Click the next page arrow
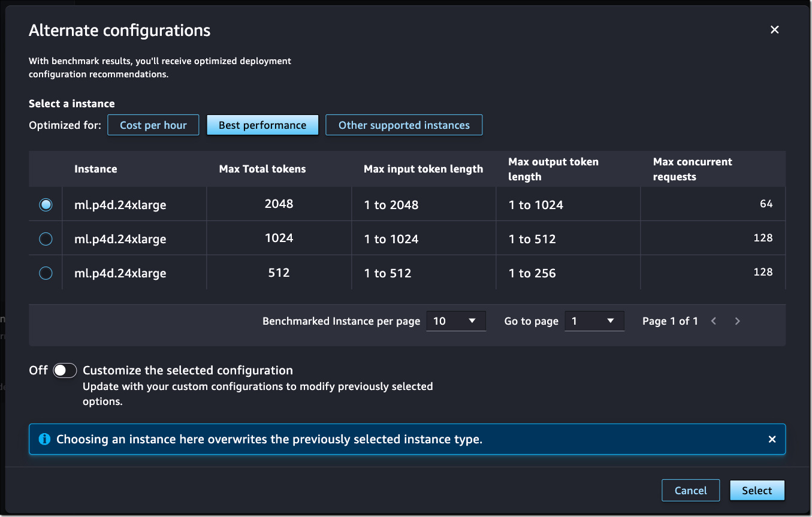Image resolution: width=812 pixels, height=517 pixels. pyautogui.click(x=738, y=321)
